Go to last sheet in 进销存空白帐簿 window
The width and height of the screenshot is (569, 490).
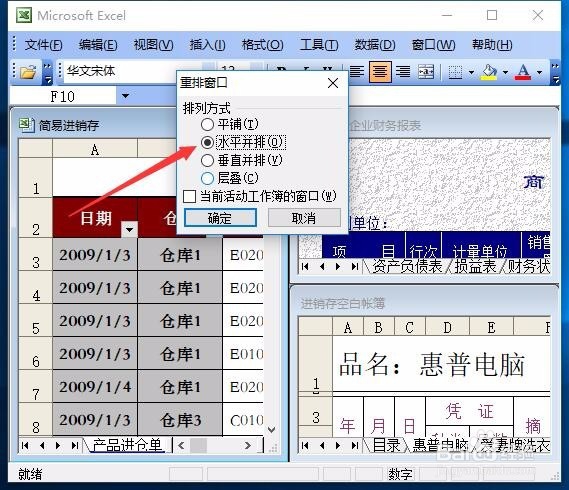pos(355,445)
